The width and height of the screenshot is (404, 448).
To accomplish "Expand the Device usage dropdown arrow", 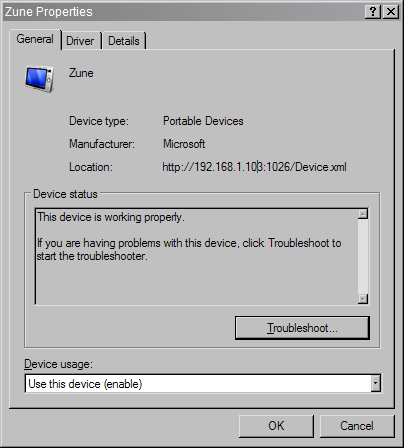I will coord(375,384).
